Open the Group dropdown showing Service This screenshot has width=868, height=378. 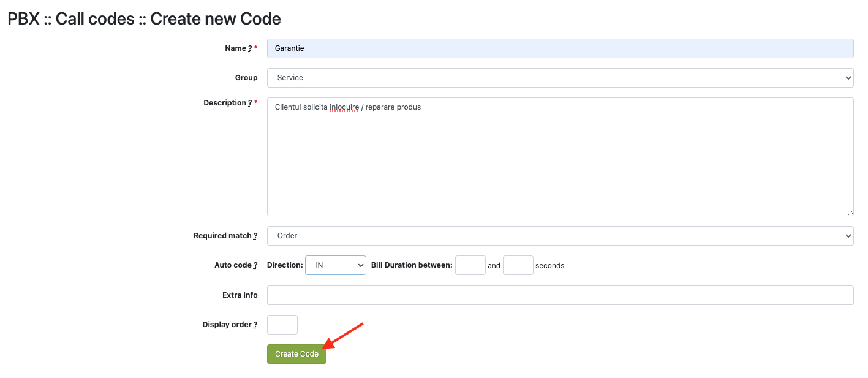coord(560,78)
